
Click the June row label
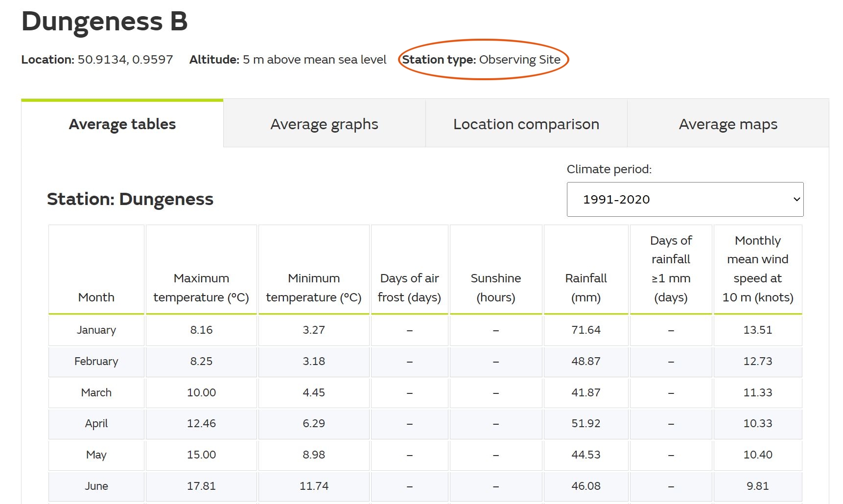[96, 486]
